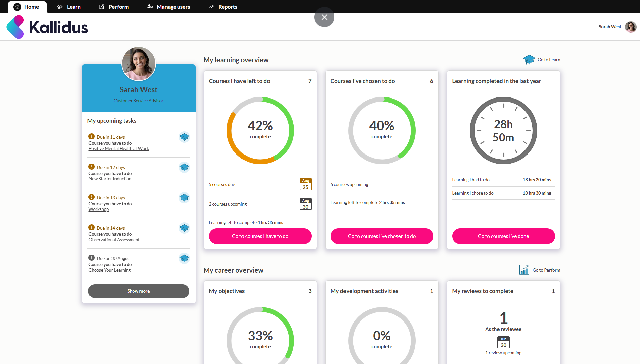Dismiss the overlay using the X button
The image size is (640, 364).
(x=324, y=17)
